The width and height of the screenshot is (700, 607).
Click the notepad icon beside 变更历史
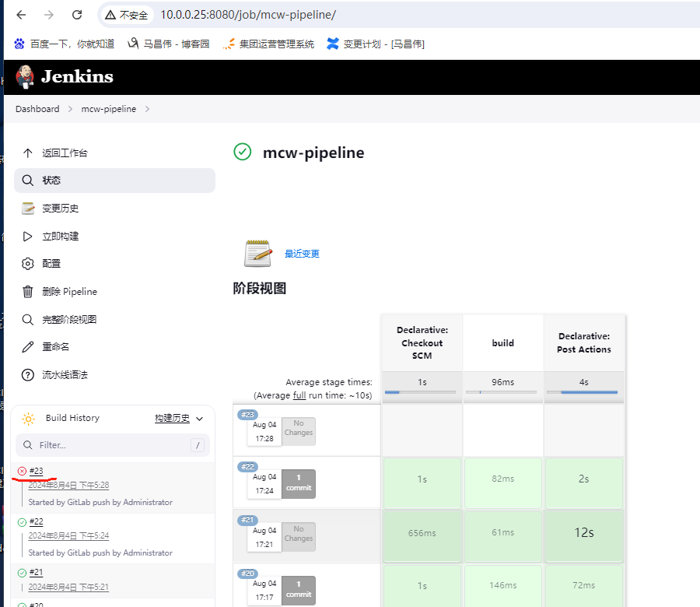point(28,208)
